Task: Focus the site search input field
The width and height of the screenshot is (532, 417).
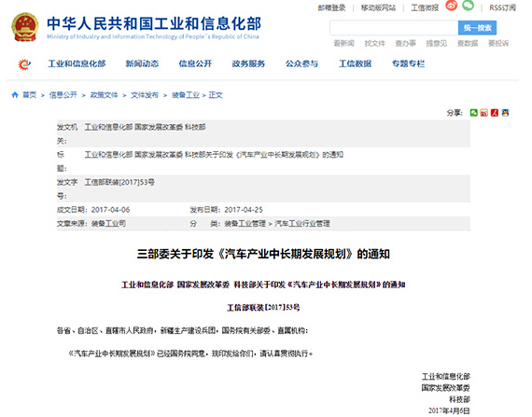Action: point(394,28)
